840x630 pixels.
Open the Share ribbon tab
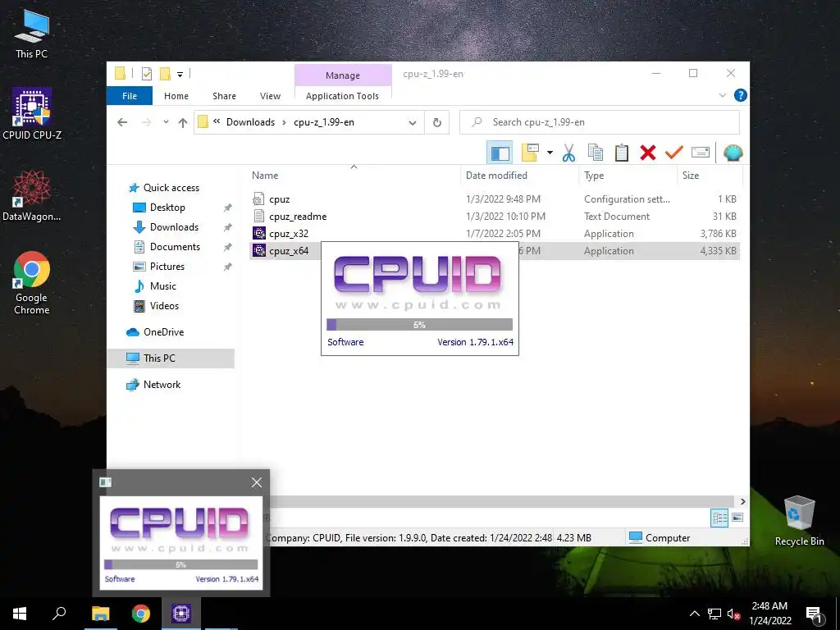pyautogui.click(x=224, y=96)
